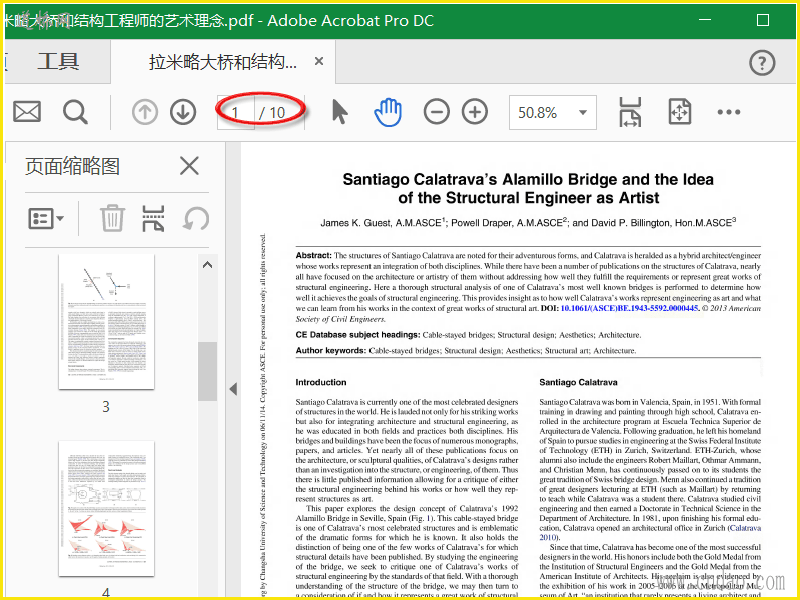Image resolution: width=800 pixels, height=600 pixels.
Task: Click the Introduction section heading
Action: (320, 382)
